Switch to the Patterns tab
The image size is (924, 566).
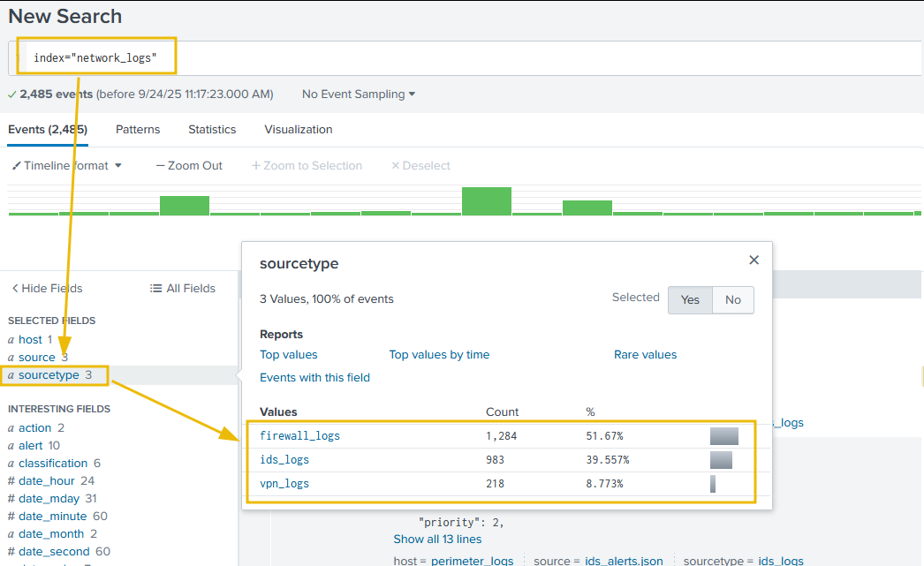138,130
